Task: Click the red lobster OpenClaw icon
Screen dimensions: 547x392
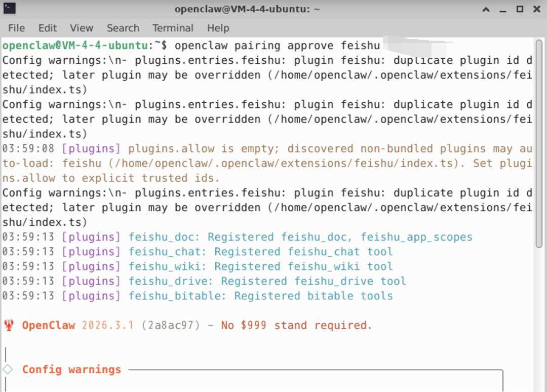Action: click(x=9, y=325)
